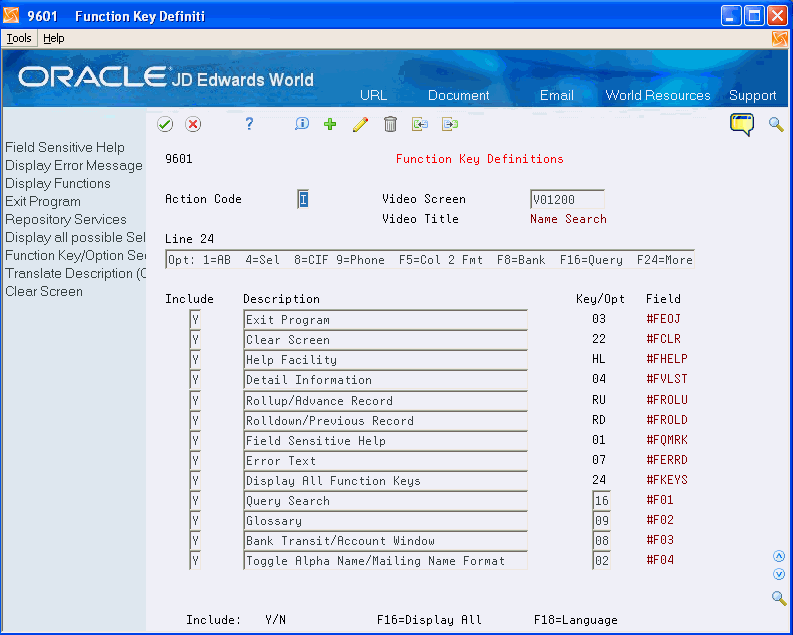Screen dimensions: 793x635
Task: Click the green plus add icon
Action: [x=330, y=124]
